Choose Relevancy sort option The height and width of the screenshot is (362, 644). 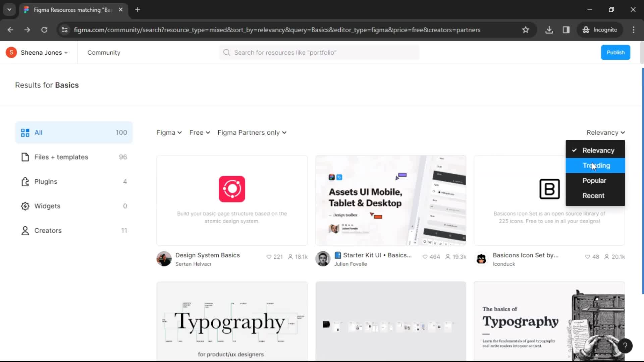pyautogui.click(x=595, y=150)
